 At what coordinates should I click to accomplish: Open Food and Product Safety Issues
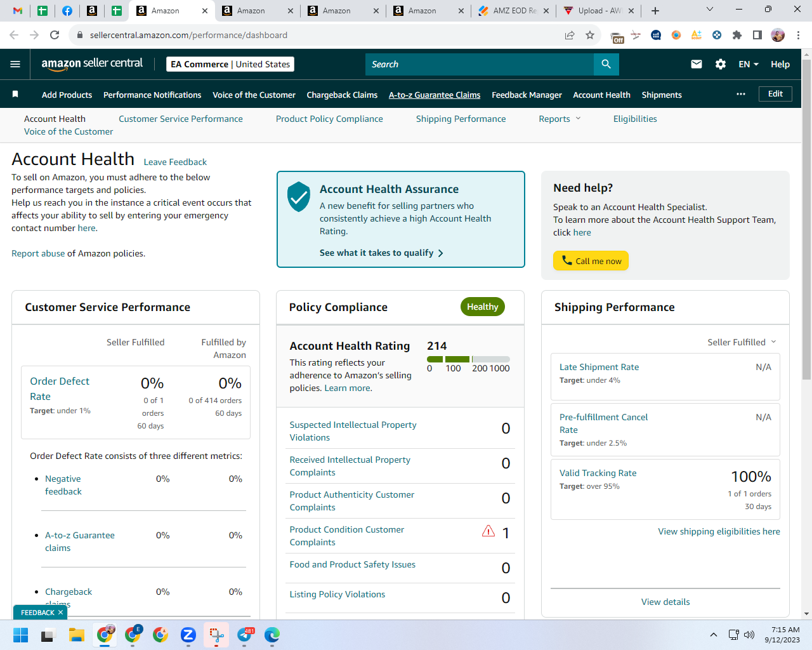(x=352, y=564)
